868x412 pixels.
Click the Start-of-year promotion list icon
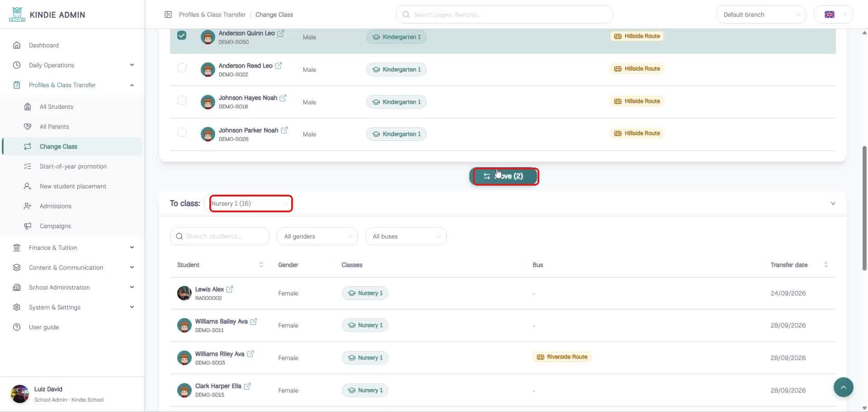[28, 166]
